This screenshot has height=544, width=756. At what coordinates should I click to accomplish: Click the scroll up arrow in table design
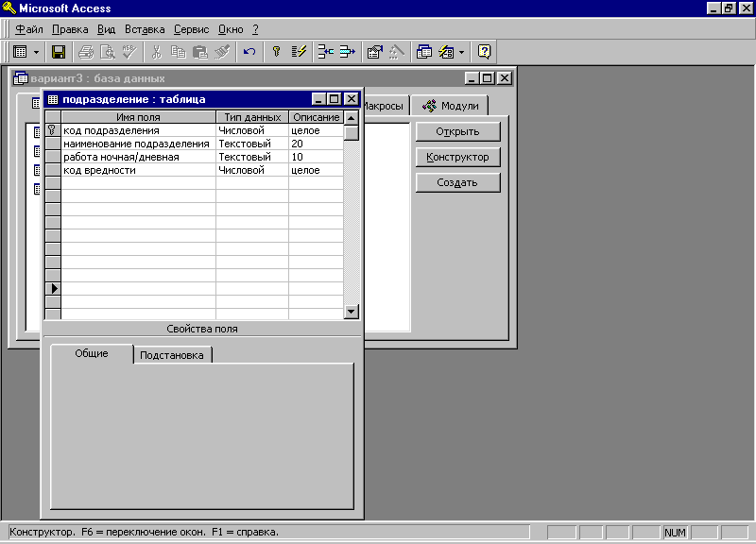[x=351, y=117]
